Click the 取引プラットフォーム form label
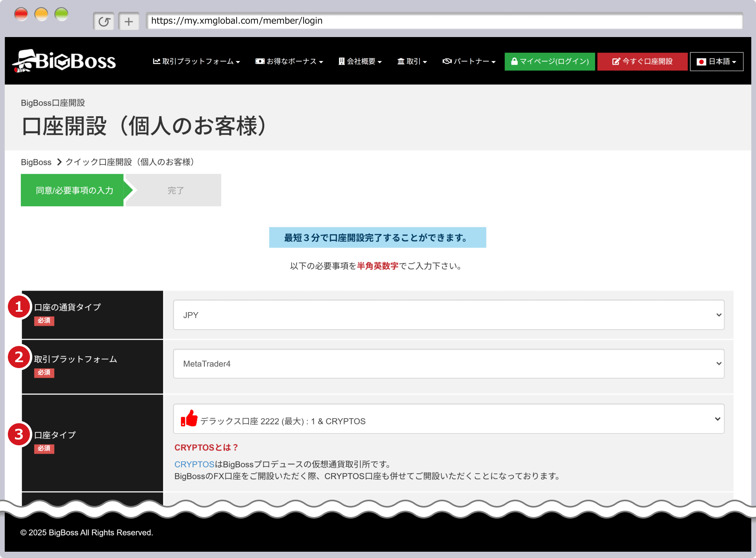The height and width of the screenshot is (558, 756). point(76,359)
